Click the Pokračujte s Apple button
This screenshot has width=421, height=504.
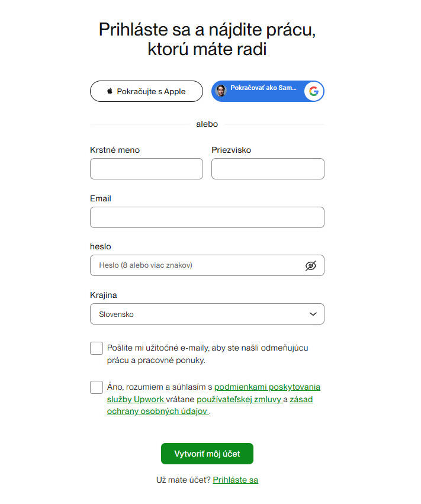click(x=146, y=91)
